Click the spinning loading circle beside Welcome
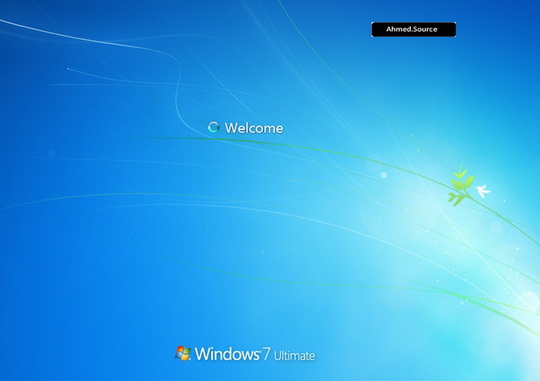This screenshot has height=381, width=540. point(214,127)
